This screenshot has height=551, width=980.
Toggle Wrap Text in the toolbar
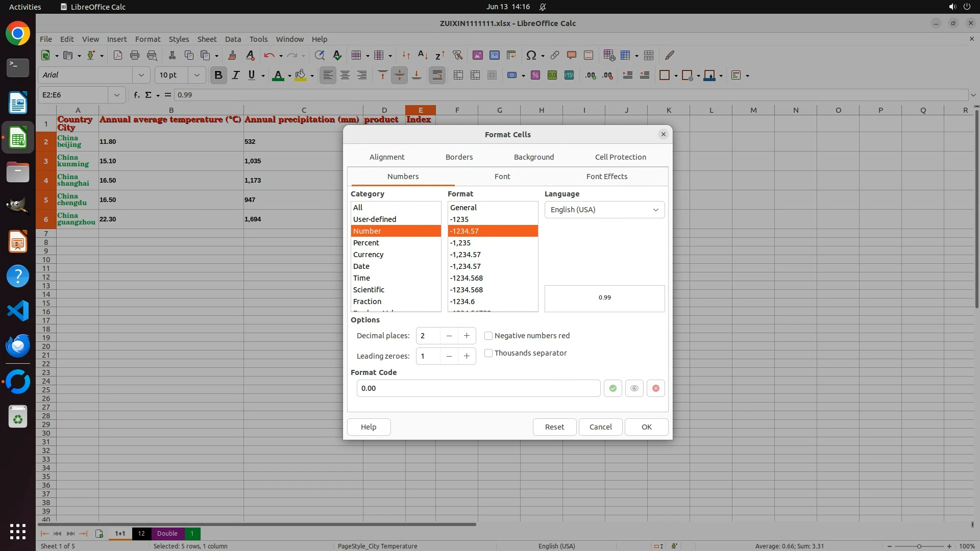[437, 76]
